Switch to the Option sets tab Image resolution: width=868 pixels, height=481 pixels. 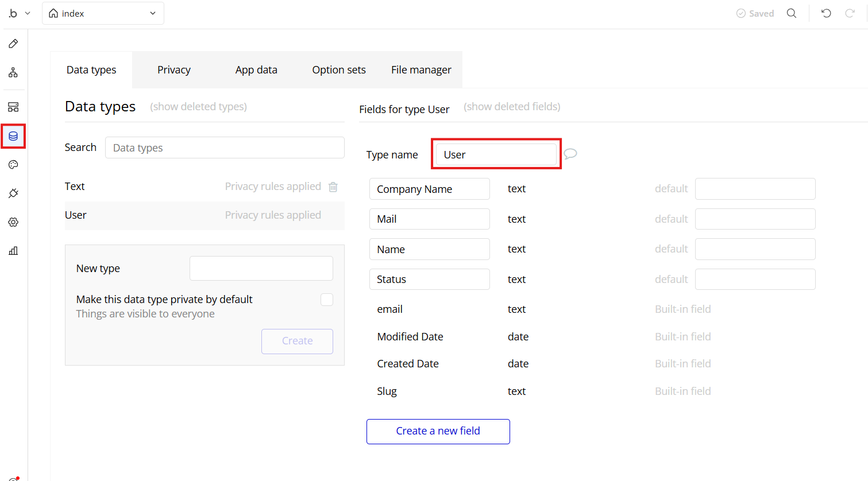click(x=338, y=70)
